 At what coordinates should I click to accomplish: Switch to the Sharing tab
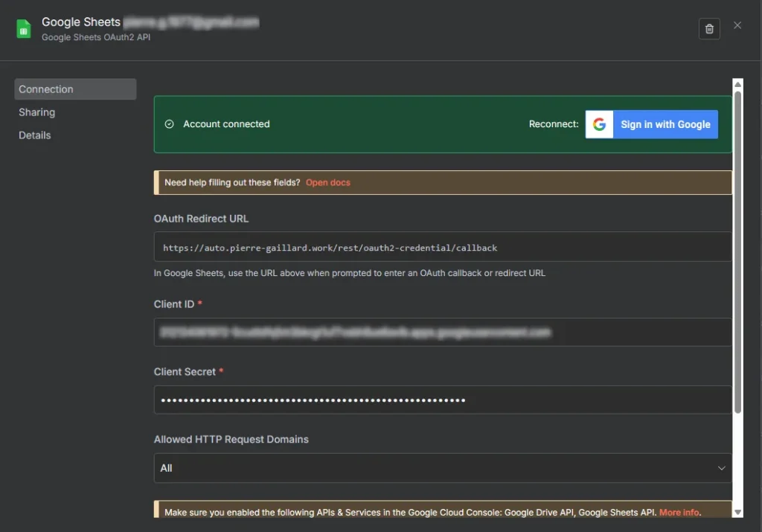37,112
